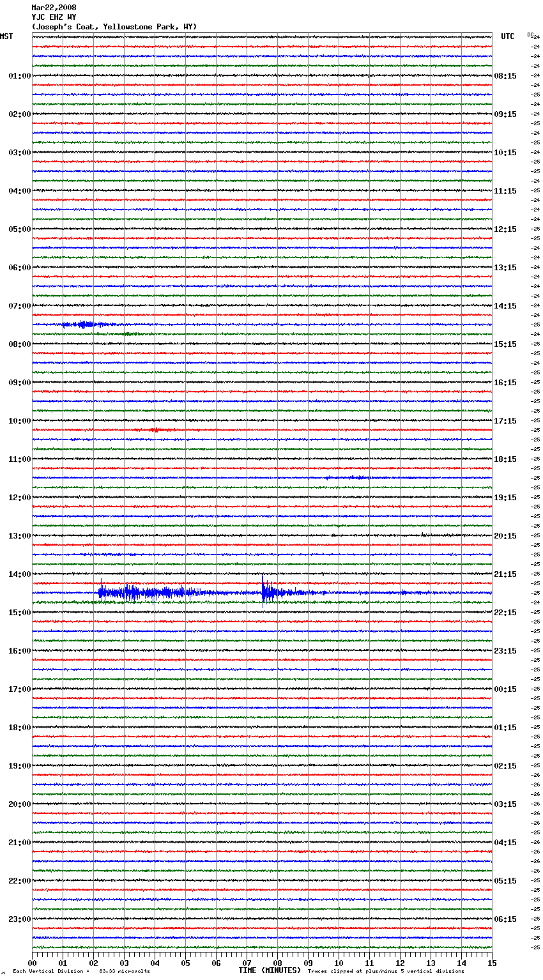
Task: Click the 02:15 UTC time label
Action: 505,766
